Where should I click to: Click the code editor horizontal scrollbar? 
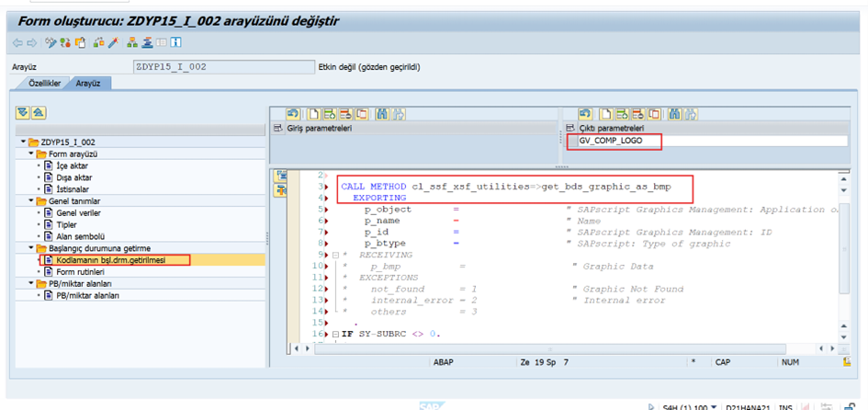[x=551, y=347]
